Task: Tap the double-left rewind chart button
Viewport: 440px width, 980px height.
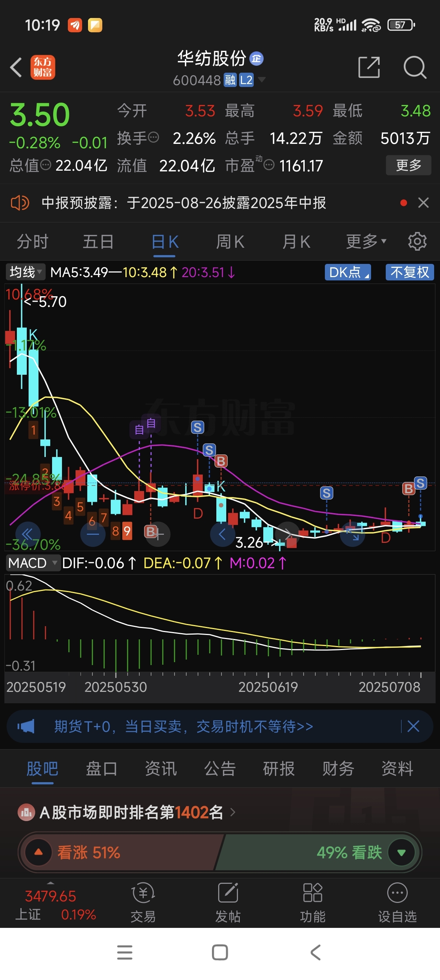Action: (x=28, y=534)
